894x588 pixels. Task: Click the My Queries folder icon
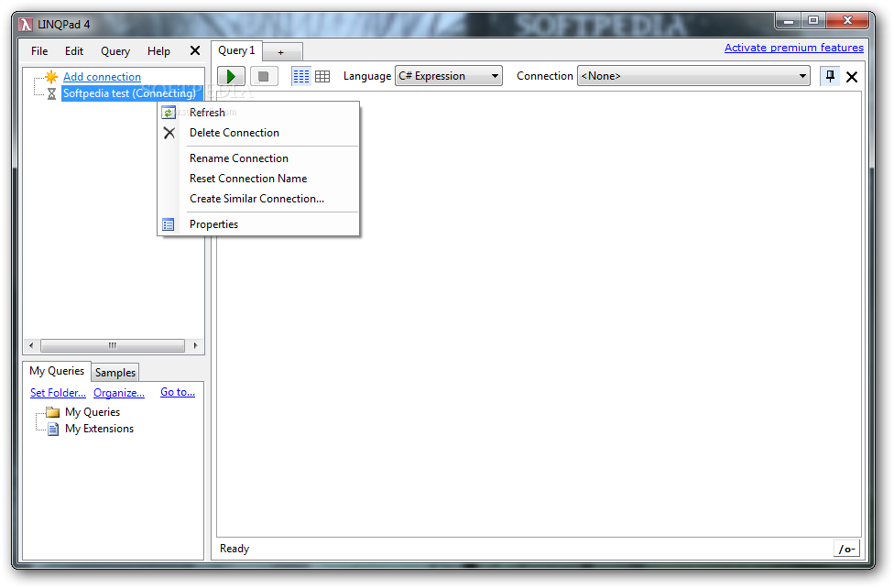[x=53, y=412]
